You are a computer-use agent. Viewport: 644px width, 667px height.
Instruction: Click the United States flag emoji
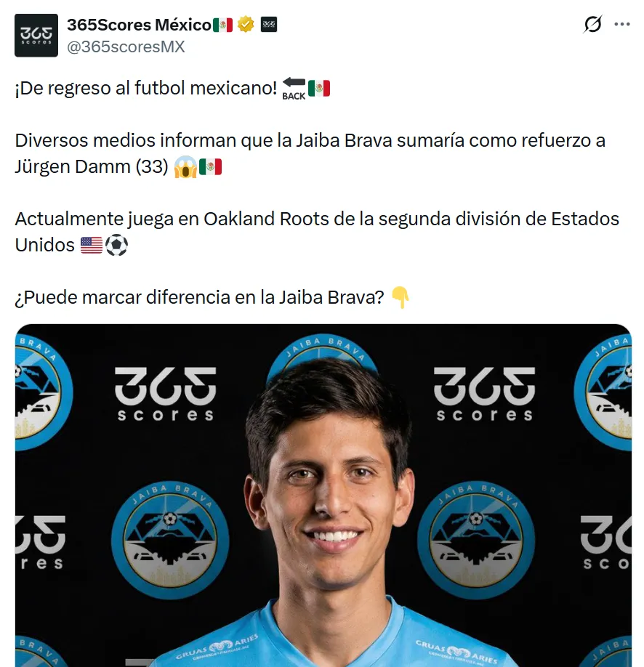[x=92, y=246]
